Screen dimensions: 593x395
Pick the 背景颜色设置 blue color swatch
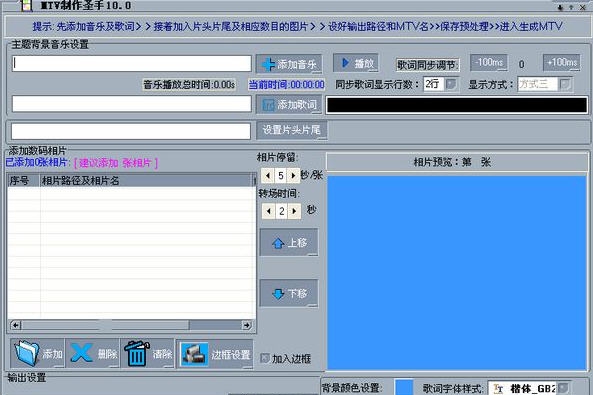(404, 387)
